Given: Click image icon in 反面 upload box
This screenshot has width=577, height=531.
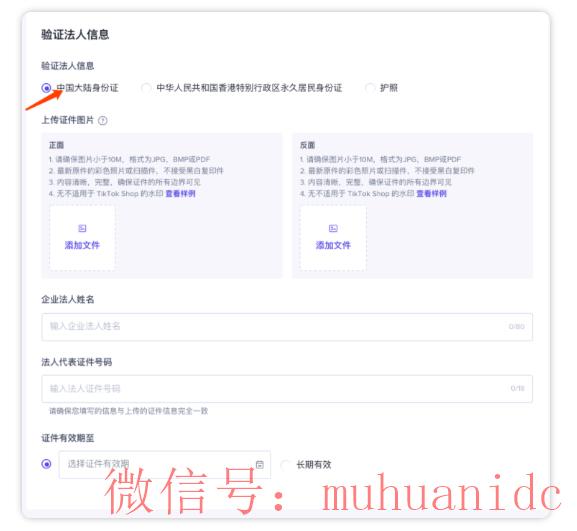Looking at the screenshot, I should pos(333,229).
